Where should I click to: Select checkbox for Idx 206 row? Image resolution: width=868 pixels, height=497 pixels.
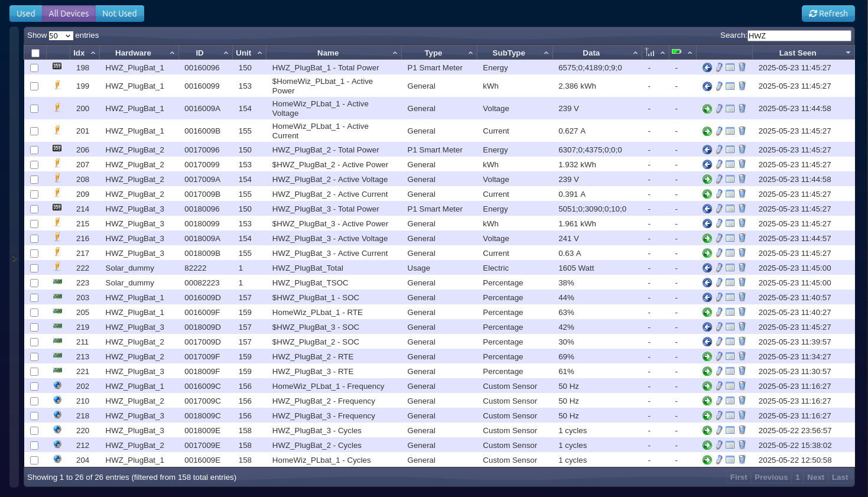[x=34, y=150]
